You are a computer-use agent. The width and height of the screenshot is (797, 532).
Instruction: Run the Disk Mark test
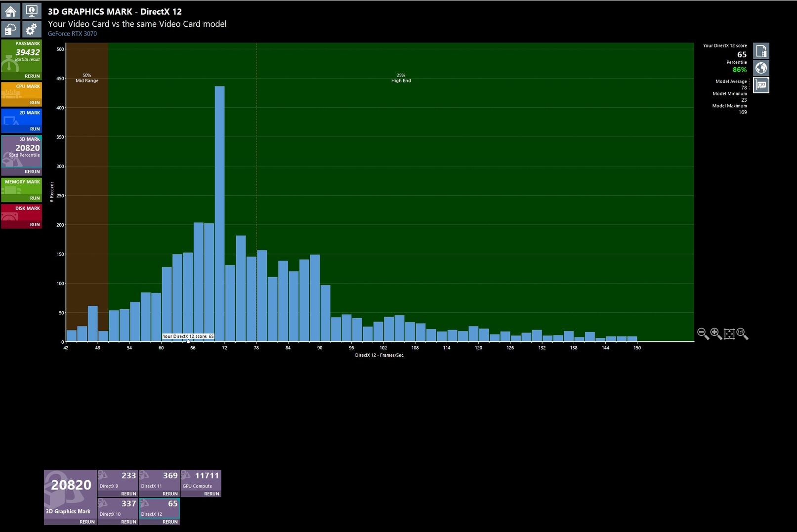pos(35,225)
